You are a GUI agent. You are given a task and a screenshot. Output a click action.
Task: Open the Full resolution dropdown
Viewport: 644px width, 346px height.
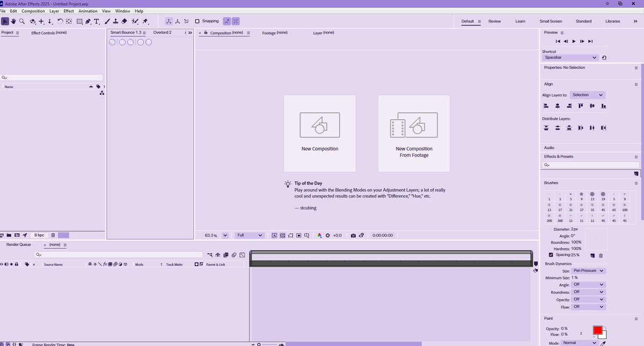250,235
